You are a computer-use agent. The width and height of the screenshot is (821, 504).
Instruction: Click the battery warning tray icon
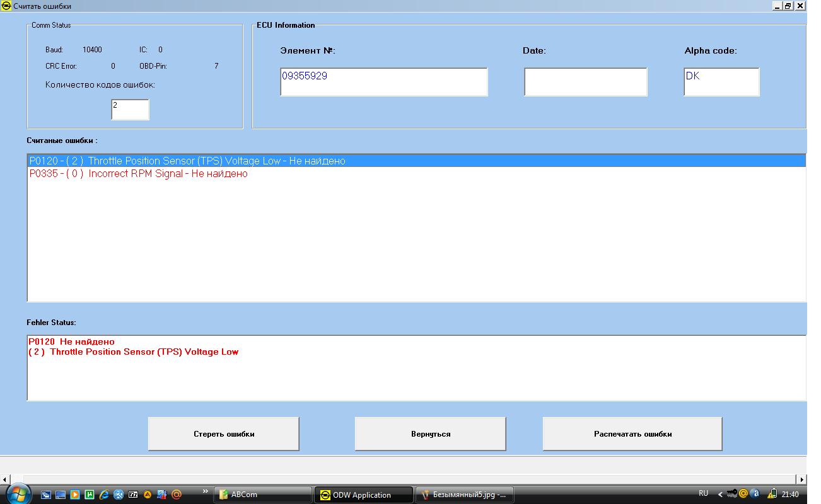[x=772, y=494]
